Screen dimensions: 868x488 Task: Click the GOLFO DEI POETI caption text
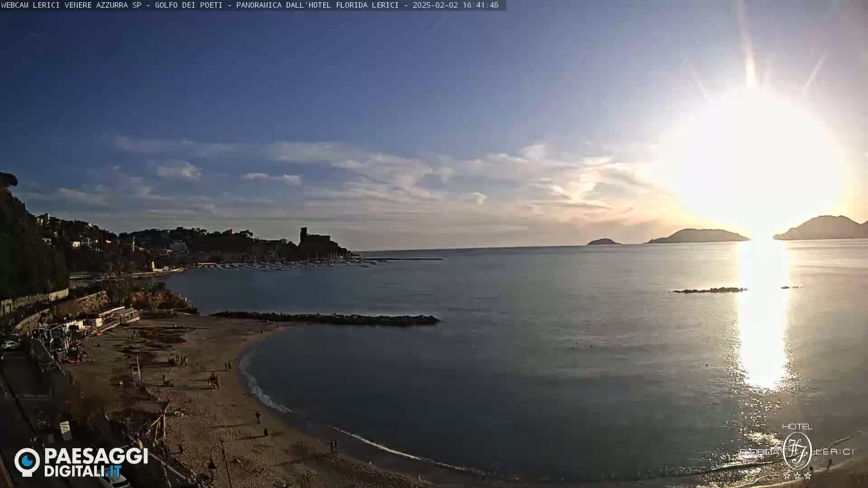pos(189,5)
